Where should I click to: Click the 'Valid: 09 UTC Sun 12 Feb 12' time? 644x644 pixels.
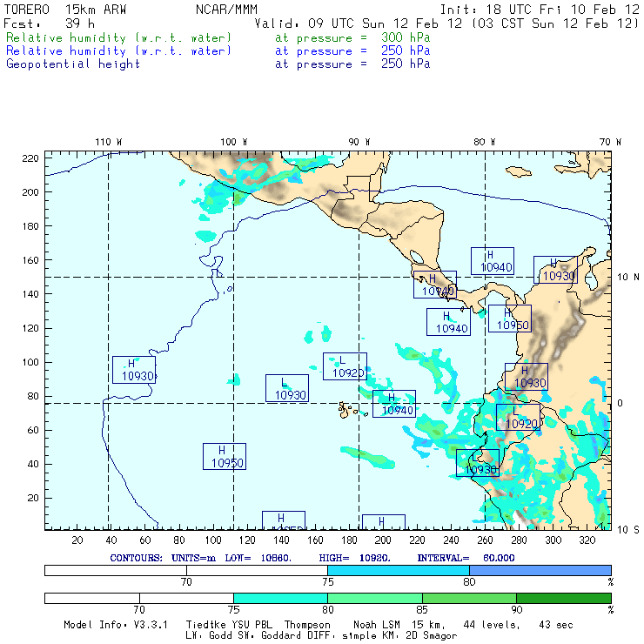click(359, 23)
